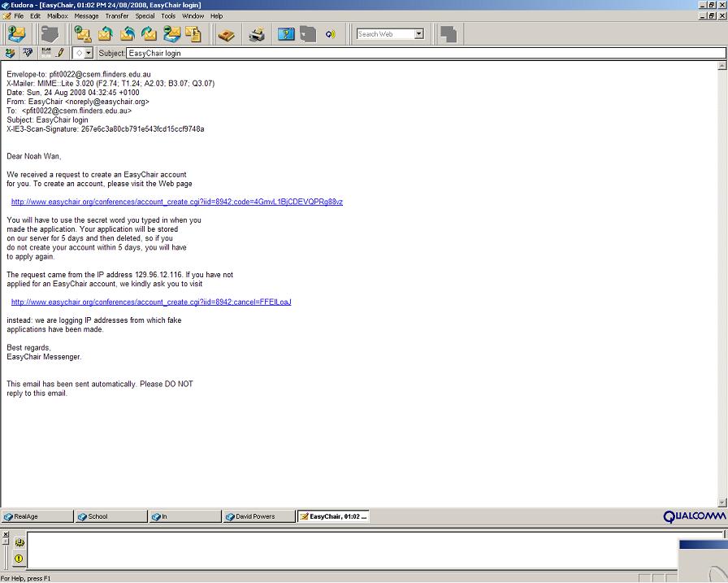Click the context Help question-mark icon

point(286,34)
